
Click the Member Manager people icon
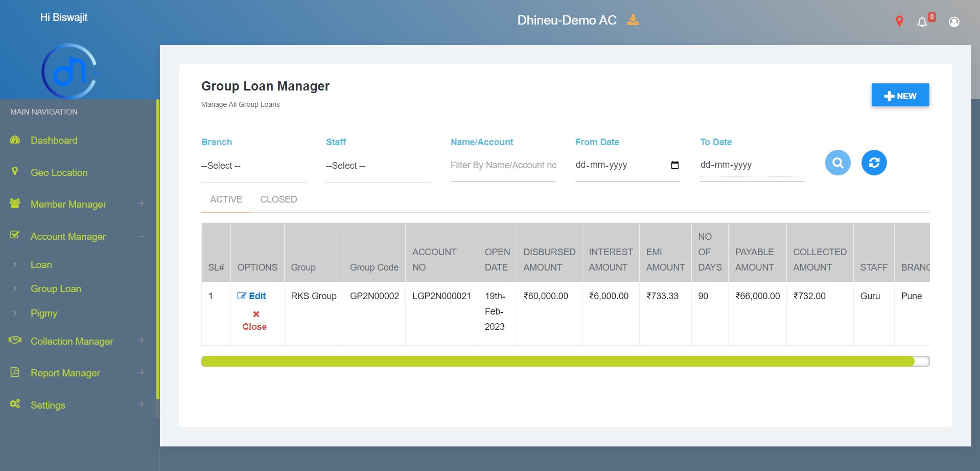(15, 204)
